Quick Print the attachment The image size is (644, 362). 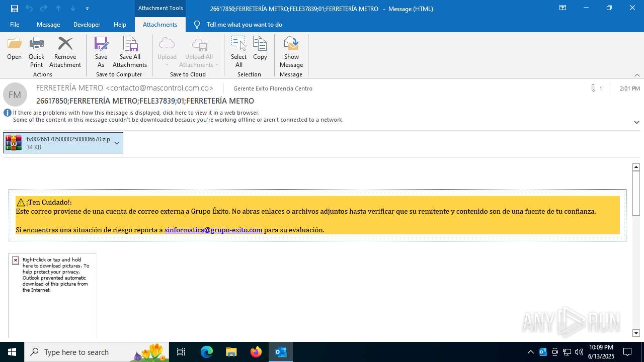pos(36,52)
